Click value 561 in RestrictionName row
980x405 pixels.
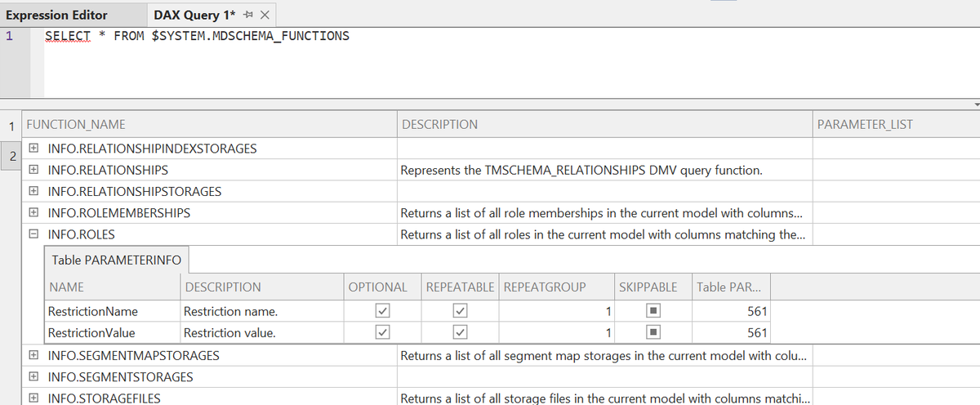pyautogui.click(x=731, y=311)
